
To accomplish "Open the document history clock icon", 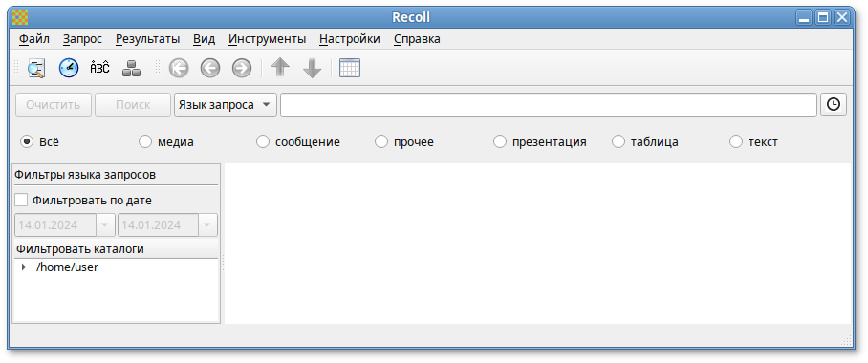I will tap(69, 68).
